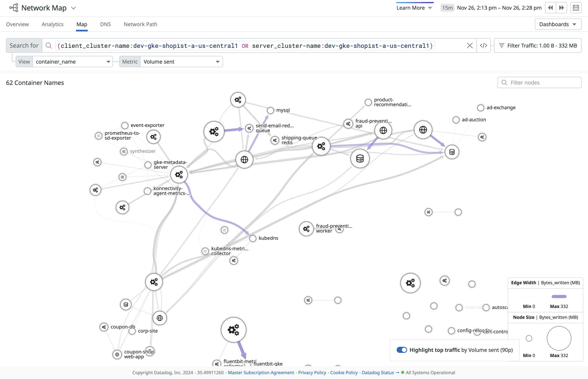The width and height of the screenshot is (588, 379).
Task: Open the Filter Traffic button
Action: pyautogui.click(x=537, y=45)
